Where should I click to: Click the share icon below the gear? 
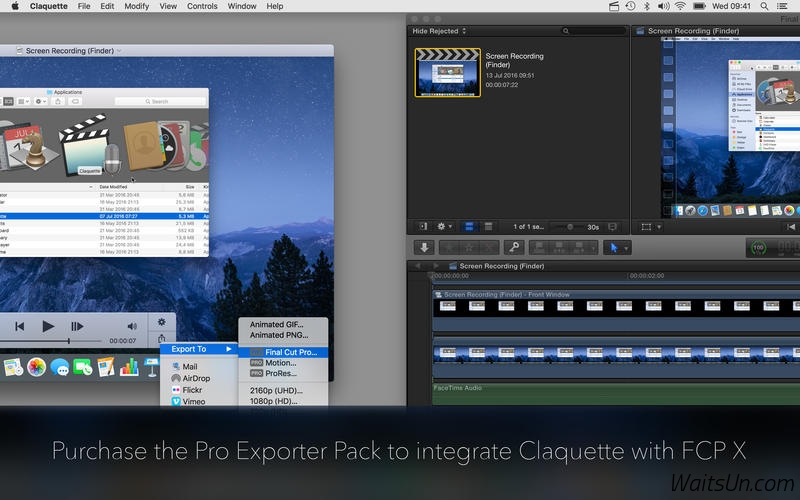(x=162, y=340)
